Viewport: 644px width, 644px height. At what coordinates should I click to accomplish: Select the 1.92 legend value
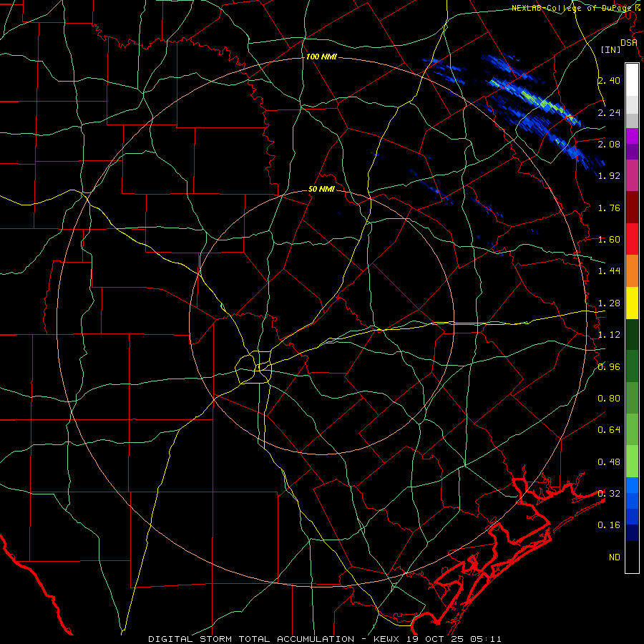point(609,176)
